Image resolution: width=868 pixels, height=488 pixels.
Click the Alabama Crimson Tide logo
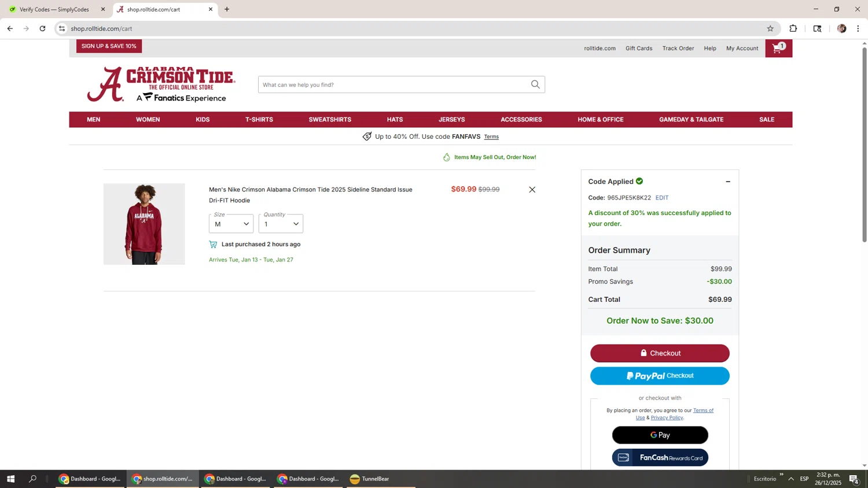coord(161,84)
